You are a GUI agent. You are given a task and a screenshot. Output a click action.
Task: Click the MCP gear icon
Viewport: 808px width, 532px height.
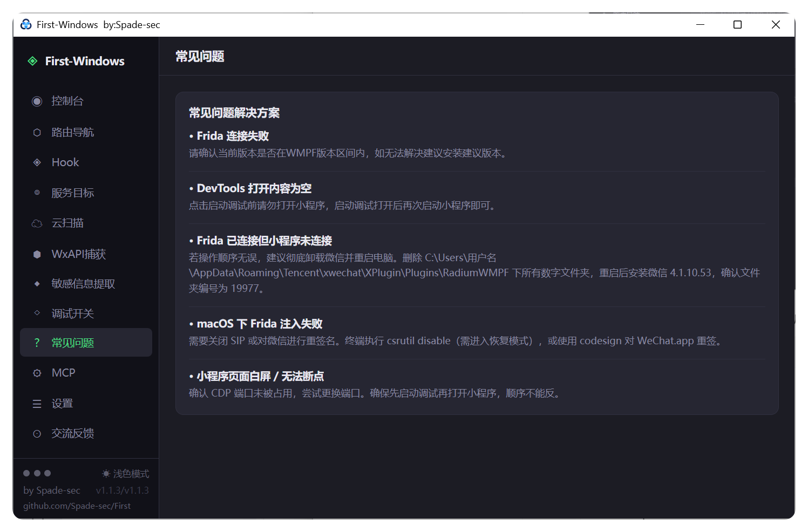point(37,373)
